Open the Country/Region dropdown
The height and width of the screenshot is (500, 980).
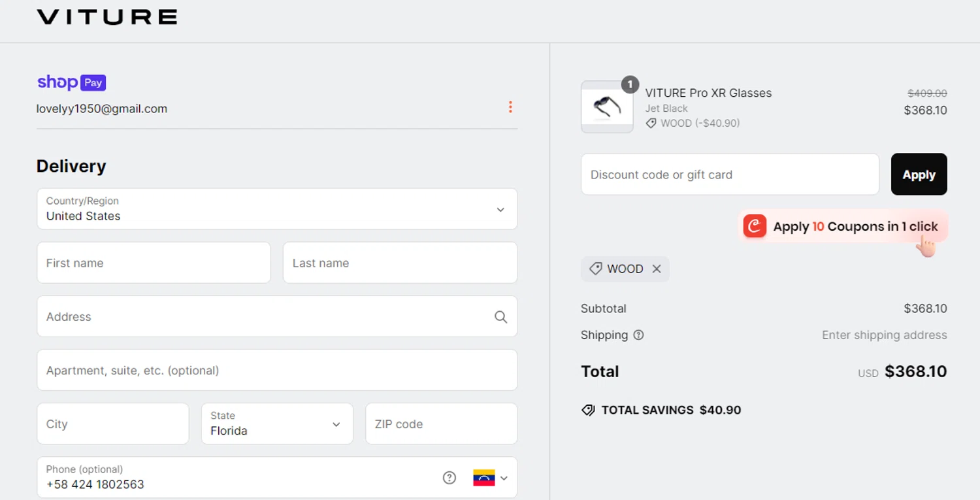277,209
